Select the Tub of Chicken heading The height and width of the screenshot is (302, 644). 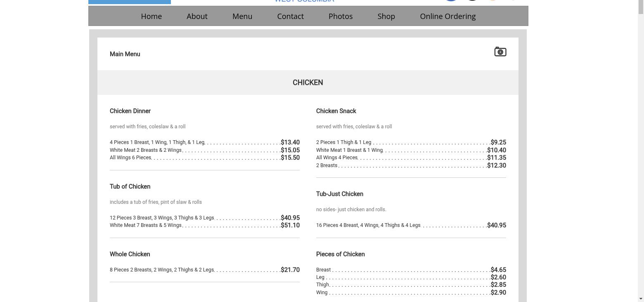130,186
